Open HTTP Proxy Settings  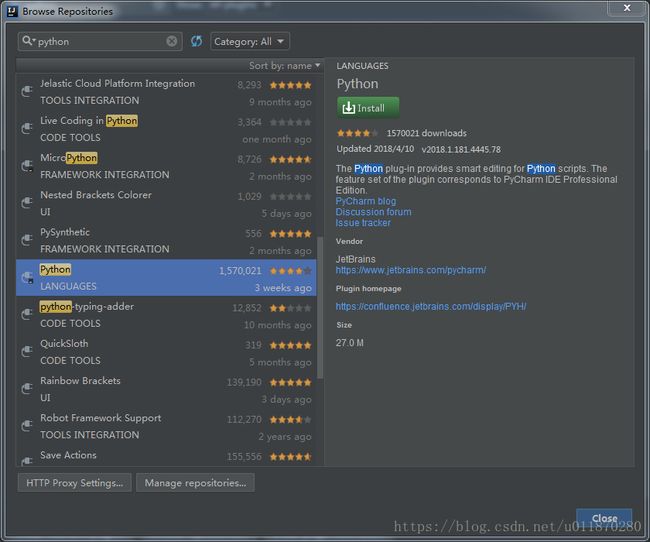pyautogui.click(x=75, y=483)
